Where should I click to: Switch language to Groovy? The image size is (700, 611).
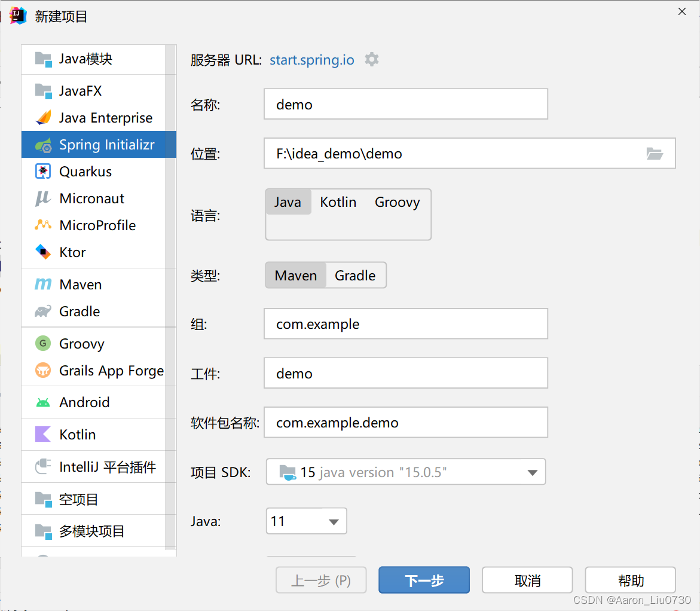tap(398, 202)
